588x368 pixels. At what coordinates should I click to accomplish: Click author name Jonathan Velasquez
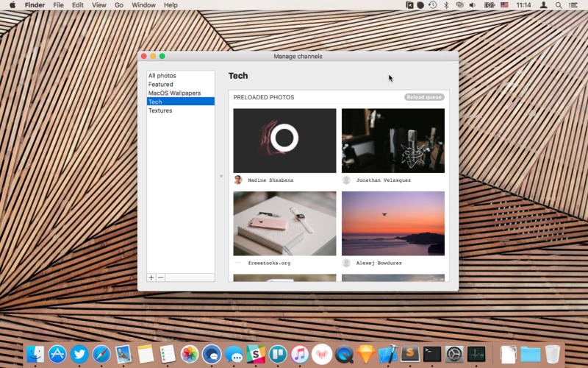(383, 180)
